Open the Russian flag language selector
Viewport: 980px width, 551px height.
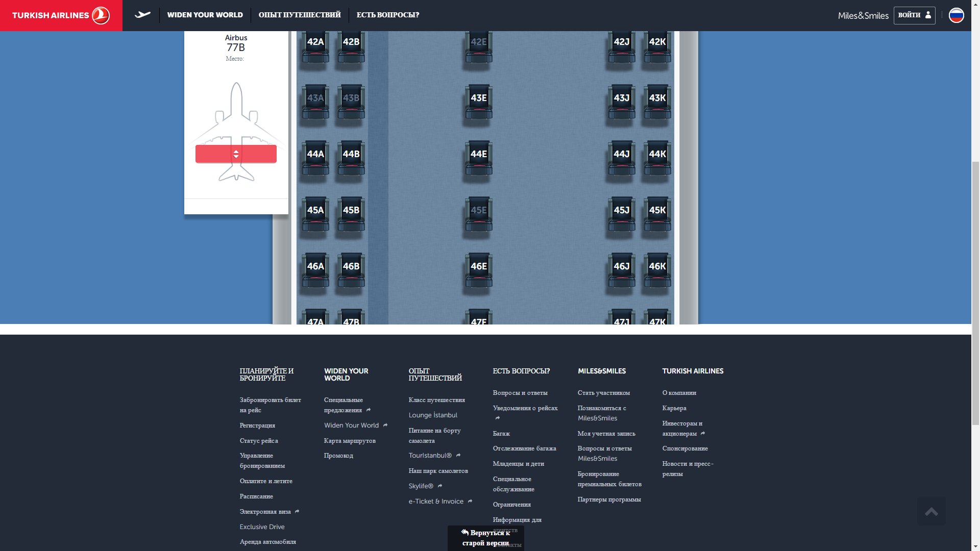coord(956,15)
